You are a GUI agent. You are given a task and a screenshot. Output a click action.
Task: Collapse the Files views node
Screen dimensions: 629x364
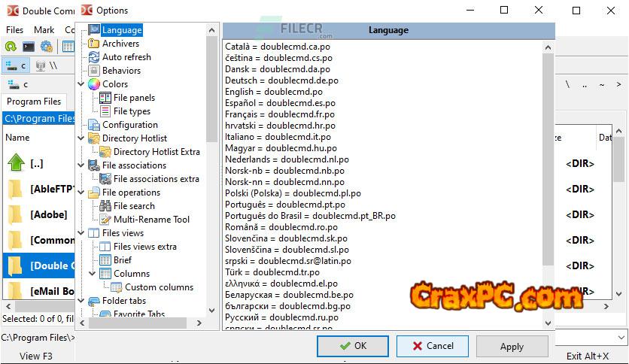[x=81, y=233]
